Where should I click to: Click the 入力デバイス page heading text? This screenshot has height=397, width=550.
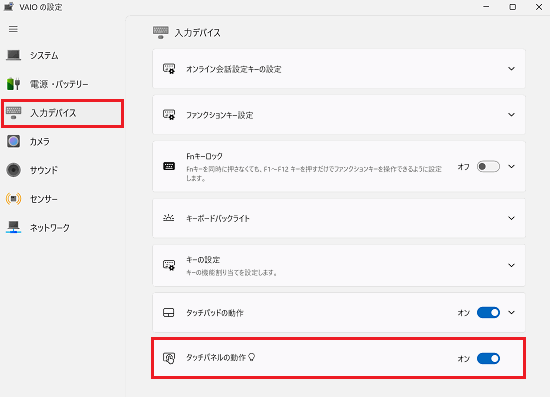(198, 33)
